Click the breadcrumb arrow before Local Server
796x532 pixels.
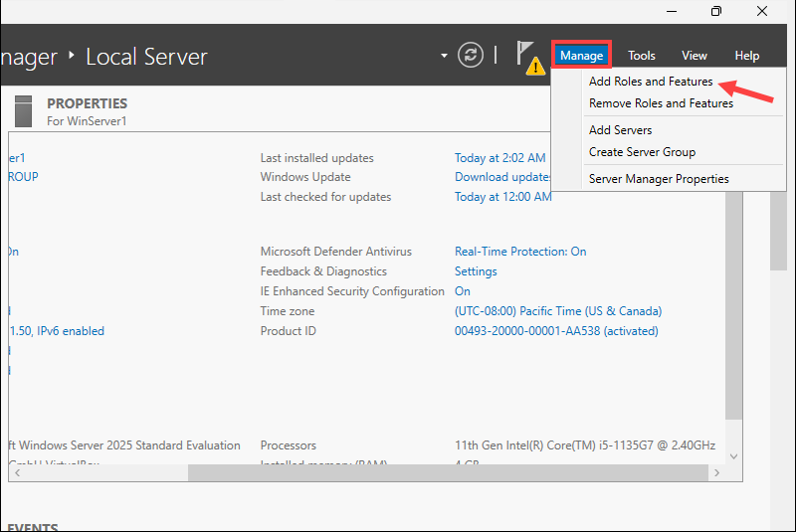pyautogui.click(x=72, y=56)
